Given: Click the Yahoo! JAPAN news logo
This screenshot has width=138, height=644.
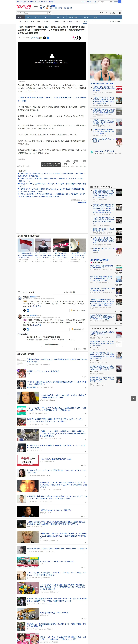Looking at the screenshot, I should [27, 7].
